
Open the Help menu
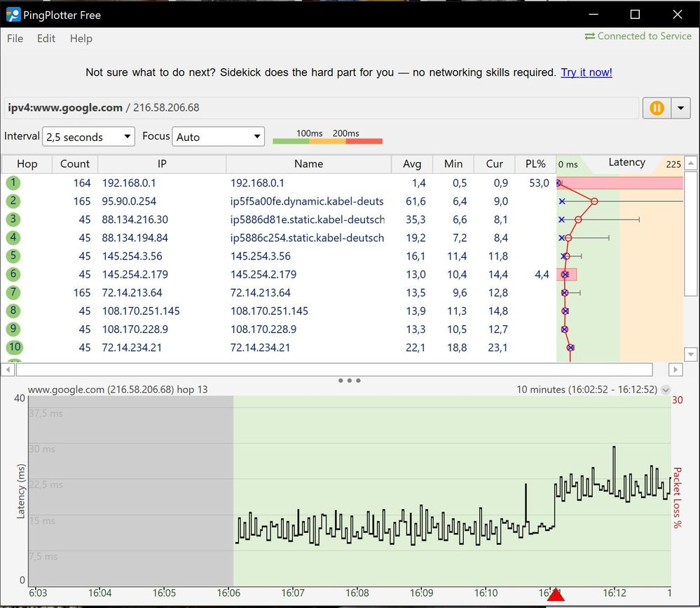click(x=81, y=39)
